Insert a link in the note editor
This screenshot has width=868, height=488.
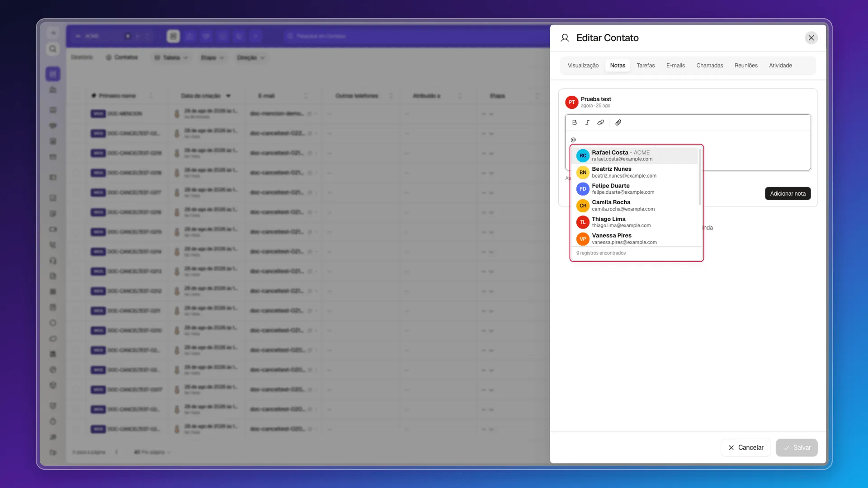click(600, 122)
